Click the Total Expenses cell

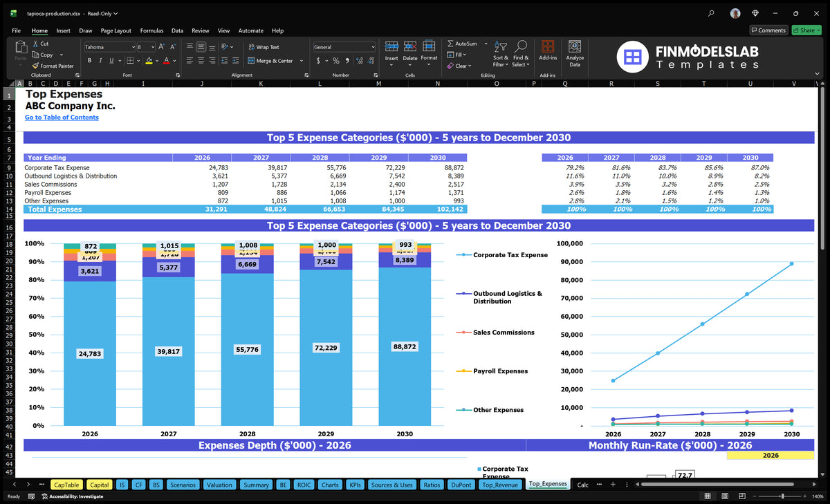(x=98, y=209)
